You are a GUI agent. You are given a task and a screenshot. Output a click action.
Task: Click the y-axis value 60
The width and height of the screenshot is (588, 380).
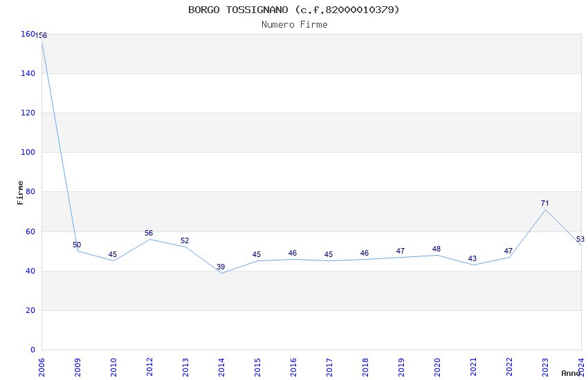click(x=30, y=231)
